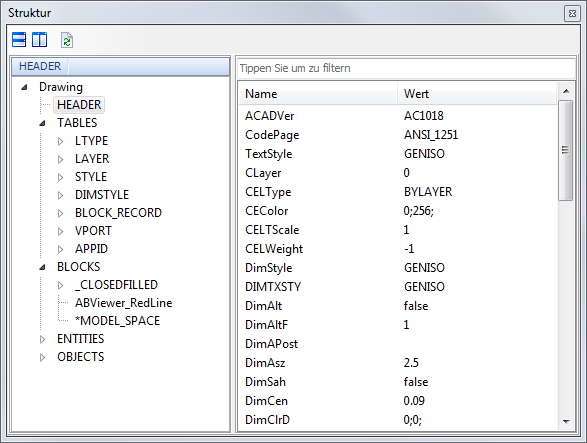Expand the LTYPE table node
The height and width of the screenshot is (443, 587).
click(x=61, y=141)
